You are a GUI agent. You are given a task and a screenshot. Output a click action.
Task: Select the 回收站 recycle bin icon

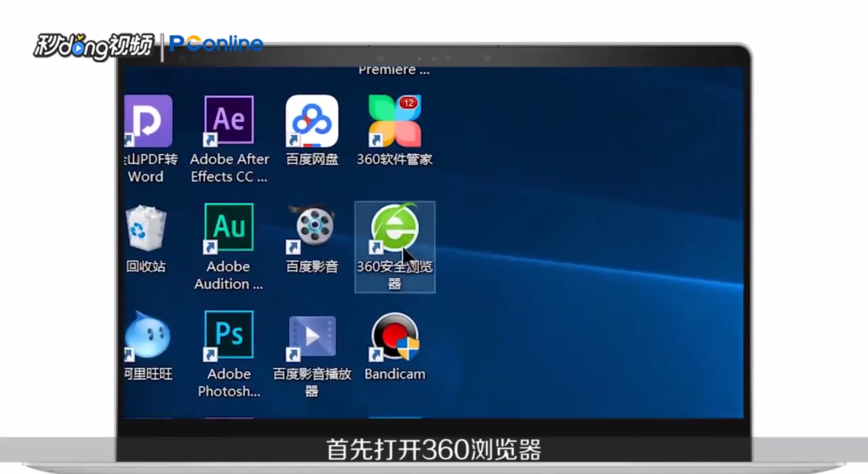pos(146,228)
